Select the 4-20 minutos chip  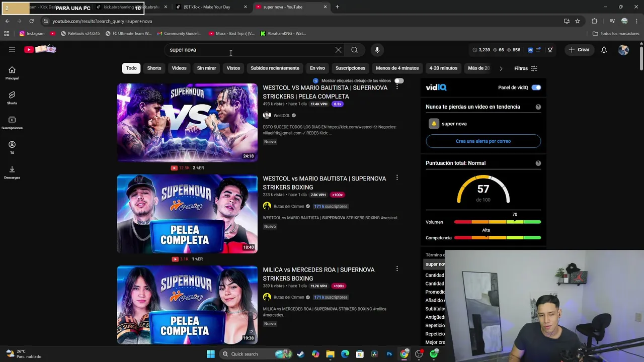click(443, 68)
